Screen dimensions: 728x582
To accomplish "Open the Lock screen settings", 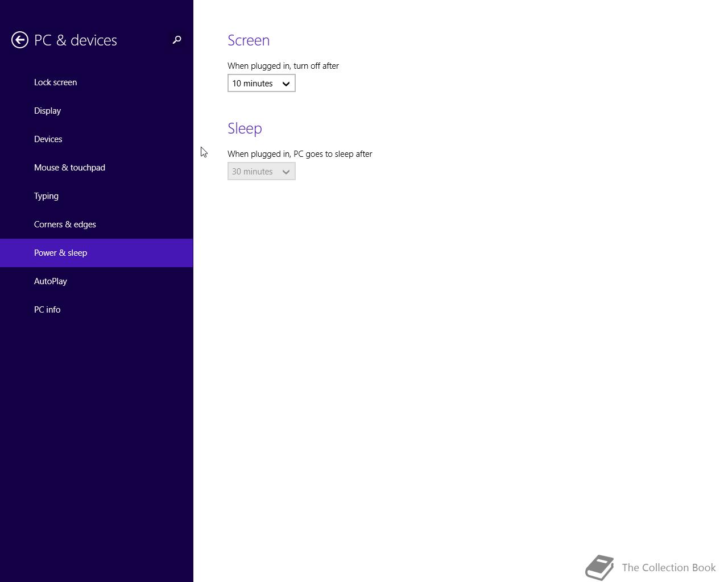I will point(97,82).
